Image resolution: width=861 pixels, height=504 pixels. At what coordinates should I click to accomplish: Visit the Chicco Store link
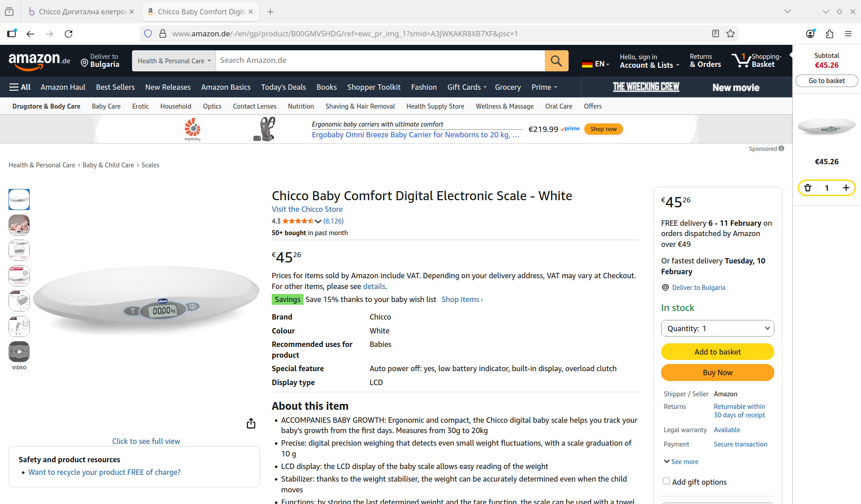307,209
